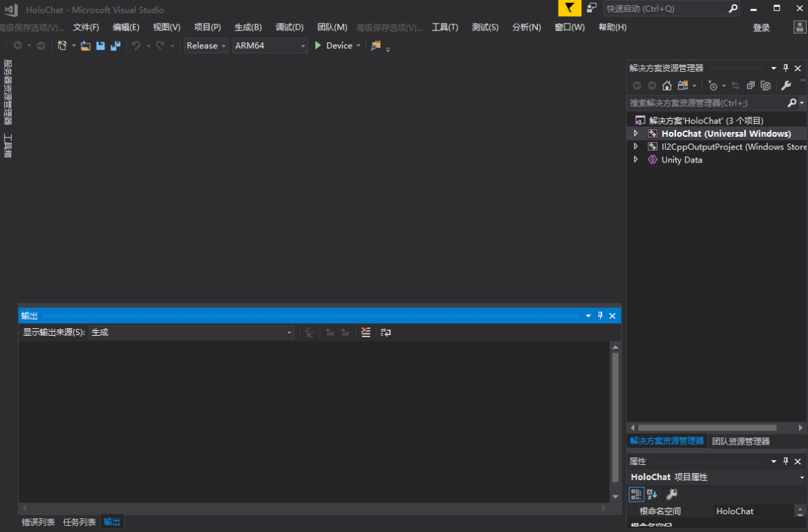Image resolution: width=808 pixels, height=532 pixels.
Task: Expand the Il2CppOutputProject tree node
Action: pyautogui.click(x=636, y=146)
